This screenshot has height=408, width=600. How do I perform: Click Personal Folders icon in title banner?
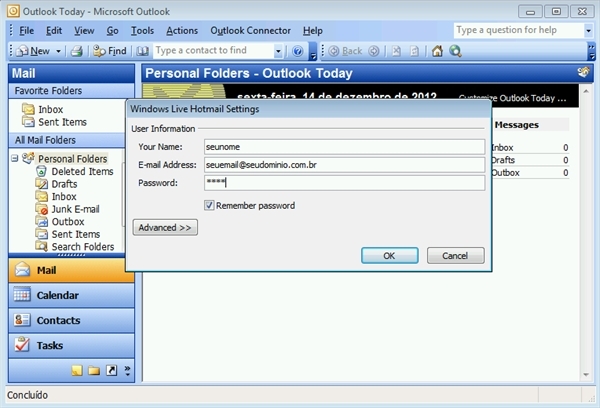pos(584,73)
